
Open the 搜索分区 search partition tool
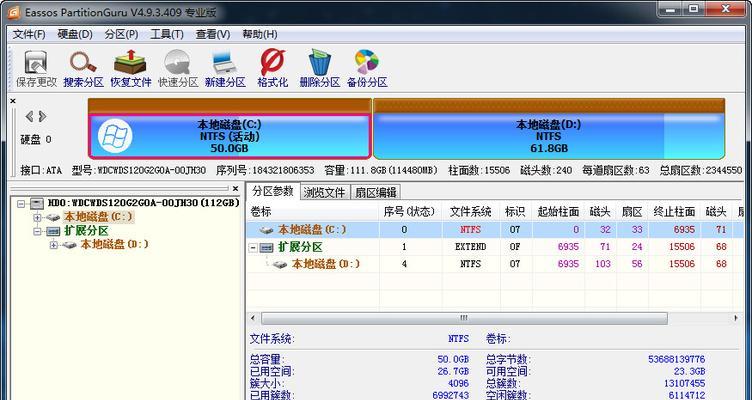83,69
